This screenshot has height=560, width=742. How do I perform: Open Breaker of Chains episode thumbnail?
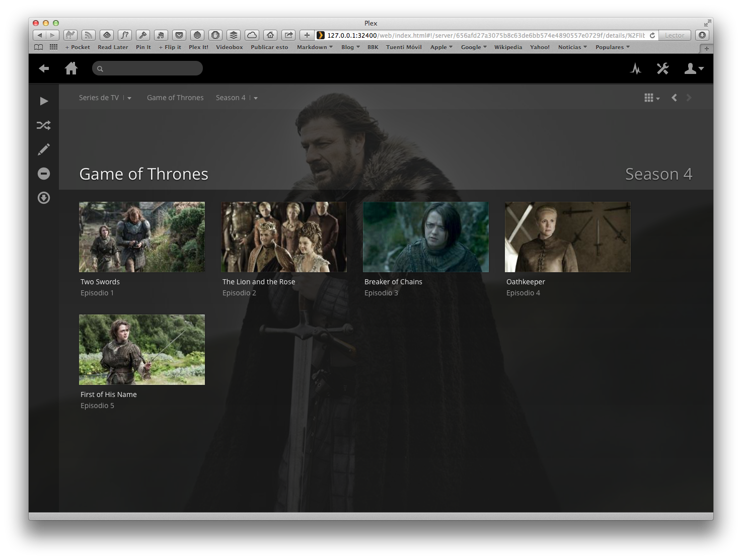click(x=426, y=237)
